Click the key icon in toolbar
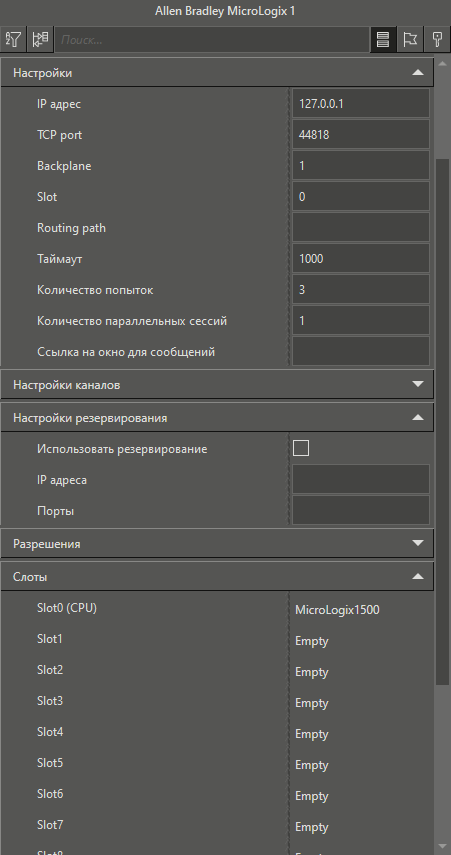The image size is (451, 855). click(437, 39)
